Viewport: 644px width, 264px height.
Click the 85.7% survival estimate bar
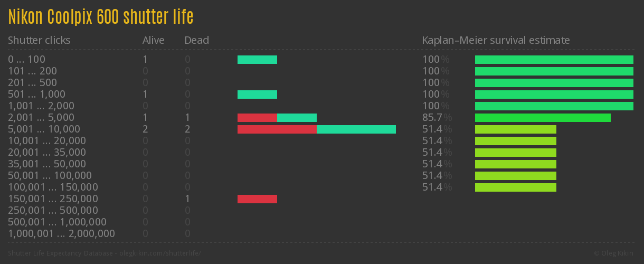click(x=543, y=118)
